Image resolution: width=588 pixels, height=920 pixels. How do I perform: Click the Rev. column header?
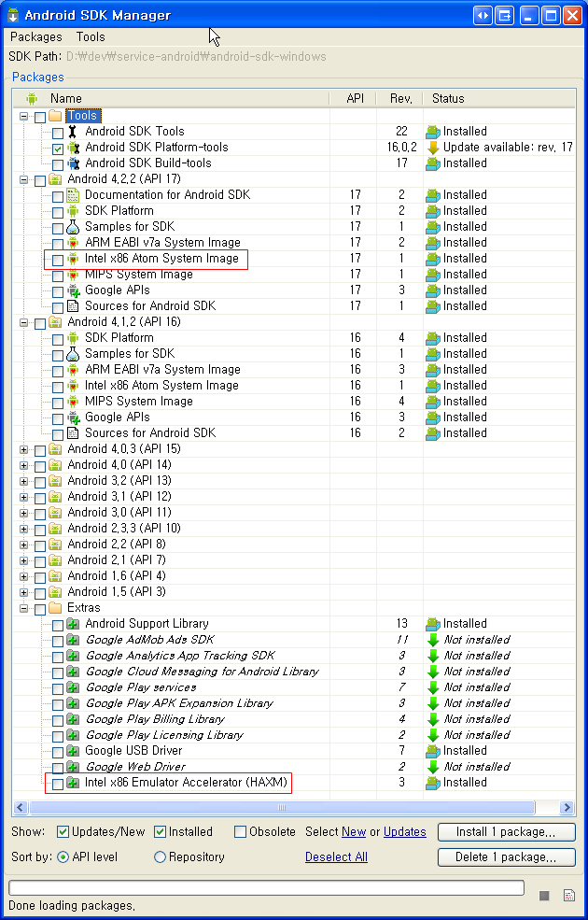(x=400, y=99)
